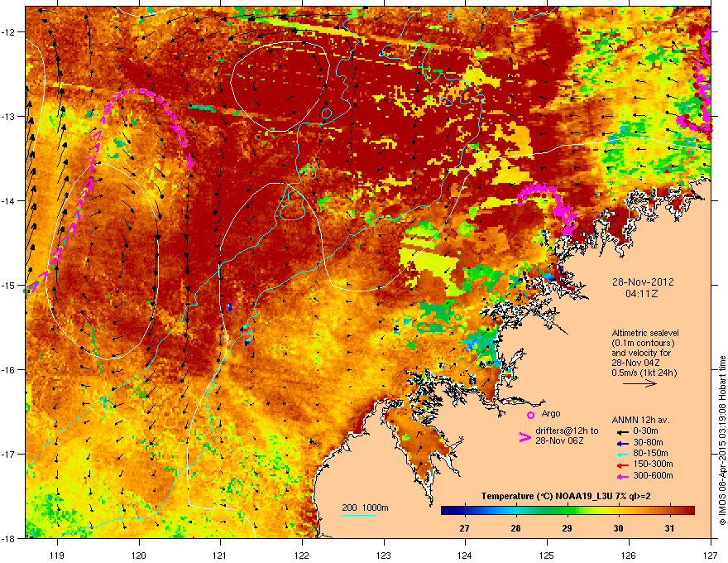Click the latitude label -18

point(8,538)
